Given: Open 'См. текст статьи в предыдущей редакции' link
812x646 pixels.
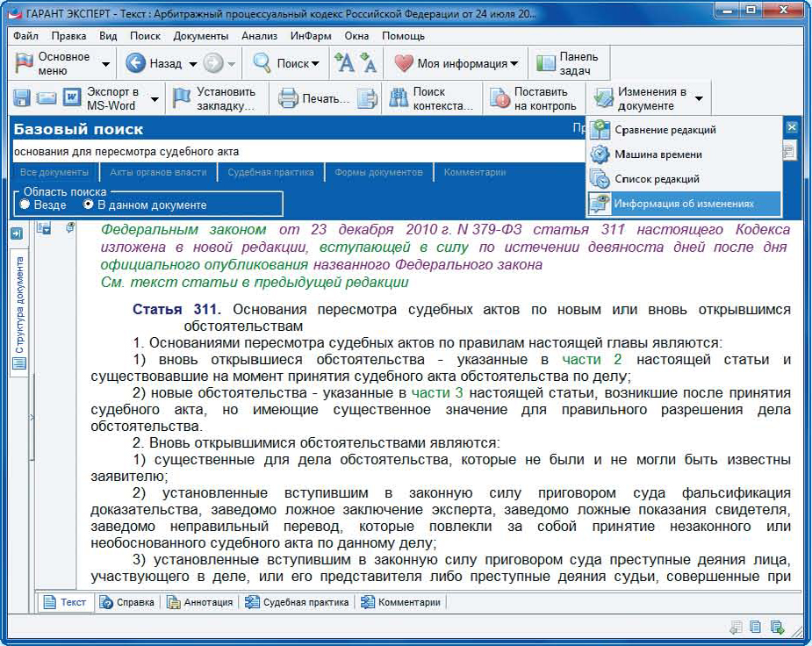Looking at the screenshot, I should pos(255,283).
